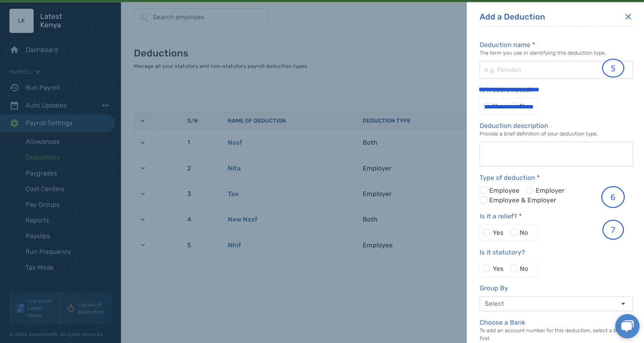Image resolution: width=644 pixels, height=343 pixels.
Task: Collapse the PAYROLL sidebar section
Action: pos(37,71)
